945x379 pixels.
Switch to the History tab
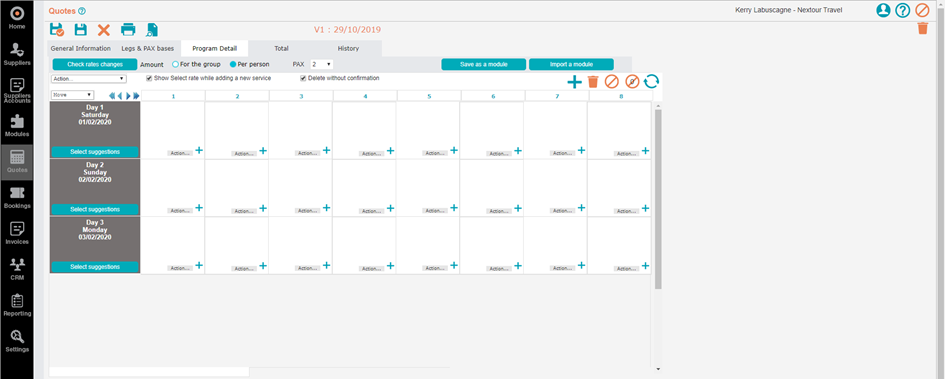(348, 48)
